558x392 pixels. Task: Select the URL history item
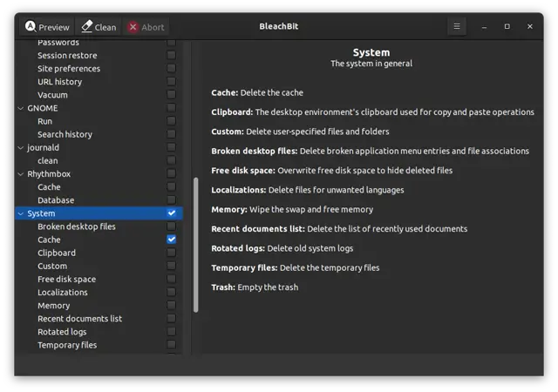[x=60, y=82]
